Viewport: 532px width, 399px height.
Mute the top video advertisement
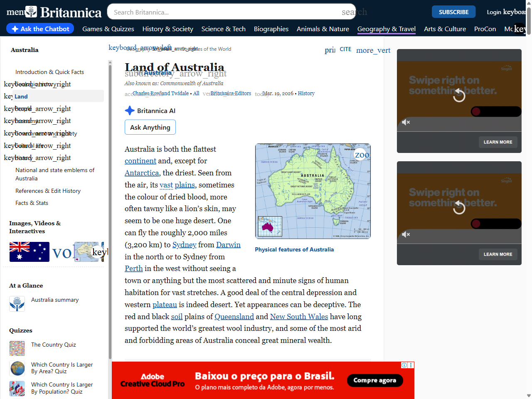(x=406, y=122)
